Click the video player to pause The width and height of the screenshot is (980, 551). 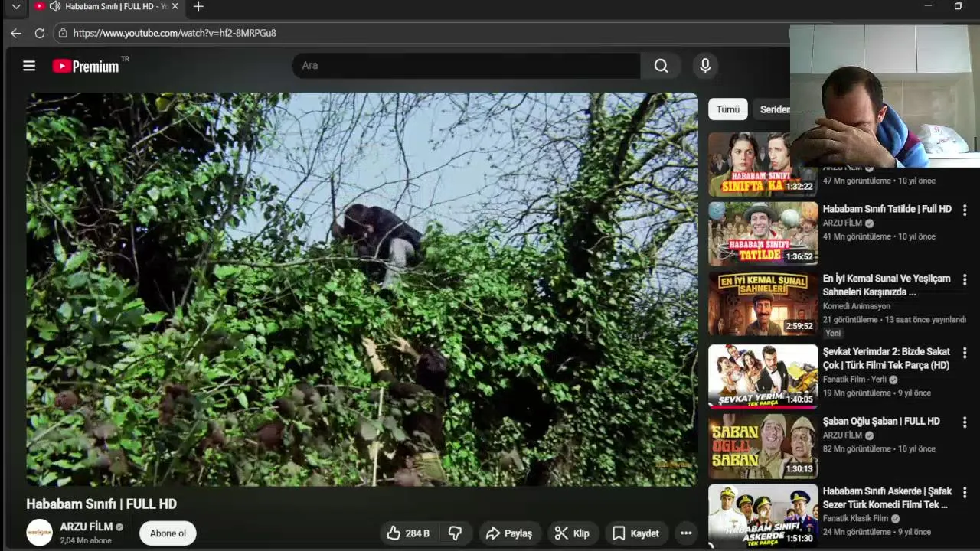pyautogui.click(x=362, y=289)
